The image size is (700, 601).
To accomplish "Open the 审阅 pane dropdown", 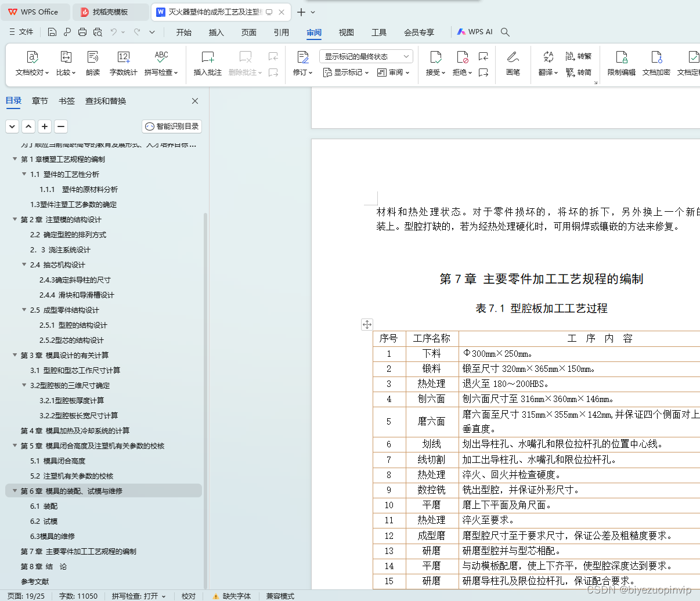I will click(x=393, y=73).
